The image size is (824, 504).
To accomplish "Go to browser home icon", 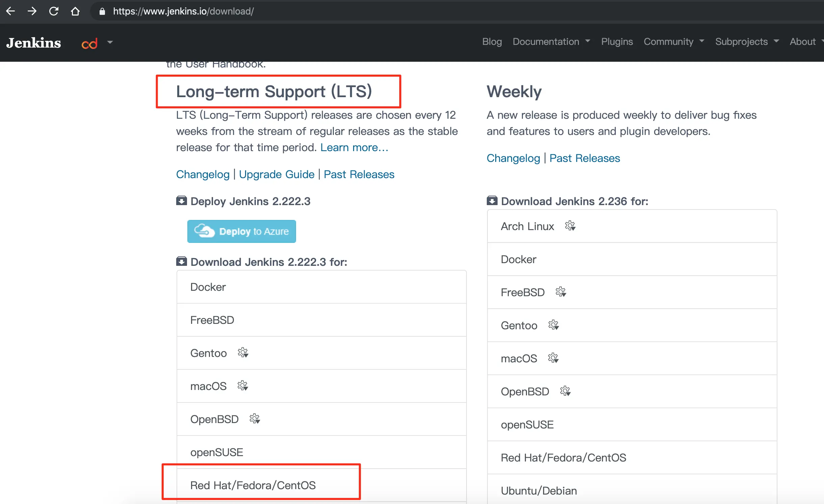I will click(75, 11).
